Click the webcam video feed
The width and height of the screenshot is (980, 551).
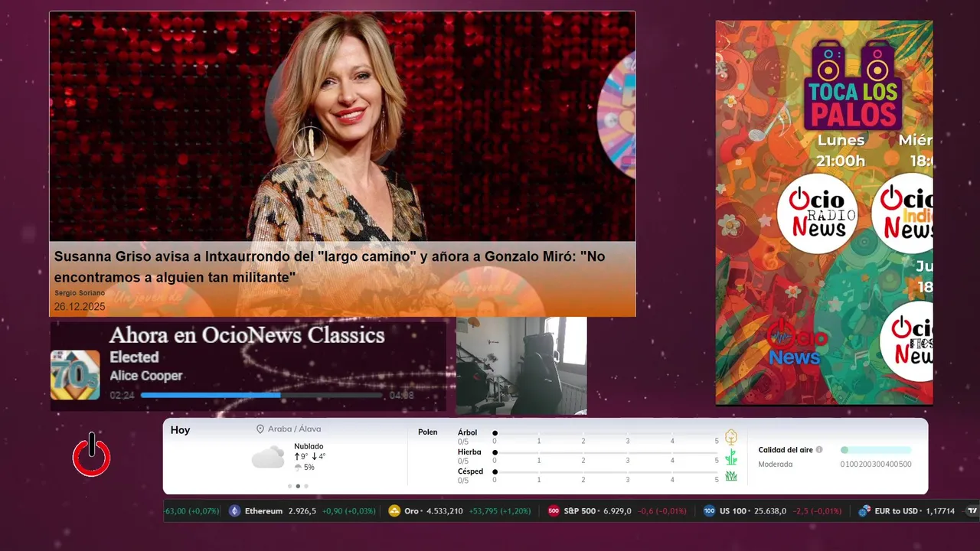[x=521, y=366]
